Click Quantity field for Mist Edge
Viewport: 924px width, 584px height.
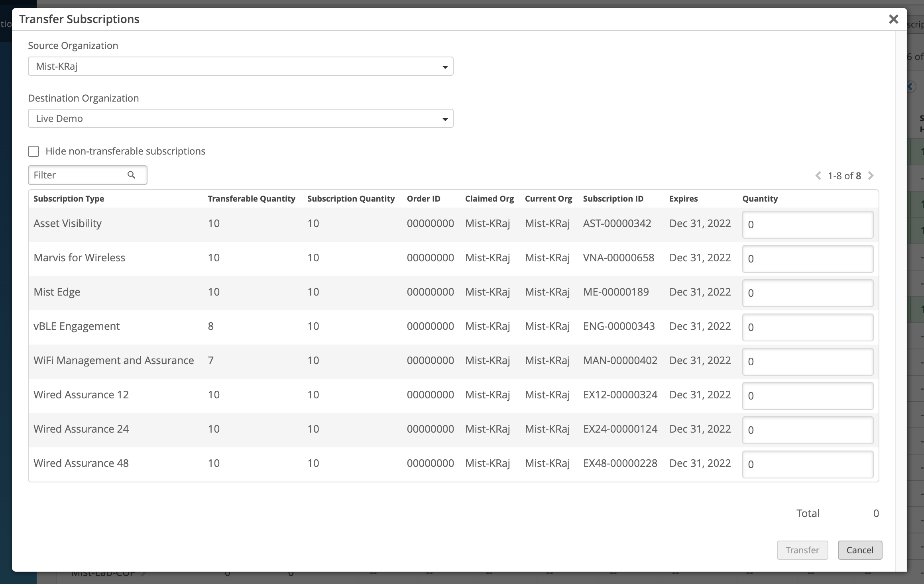tap(807, 293)
